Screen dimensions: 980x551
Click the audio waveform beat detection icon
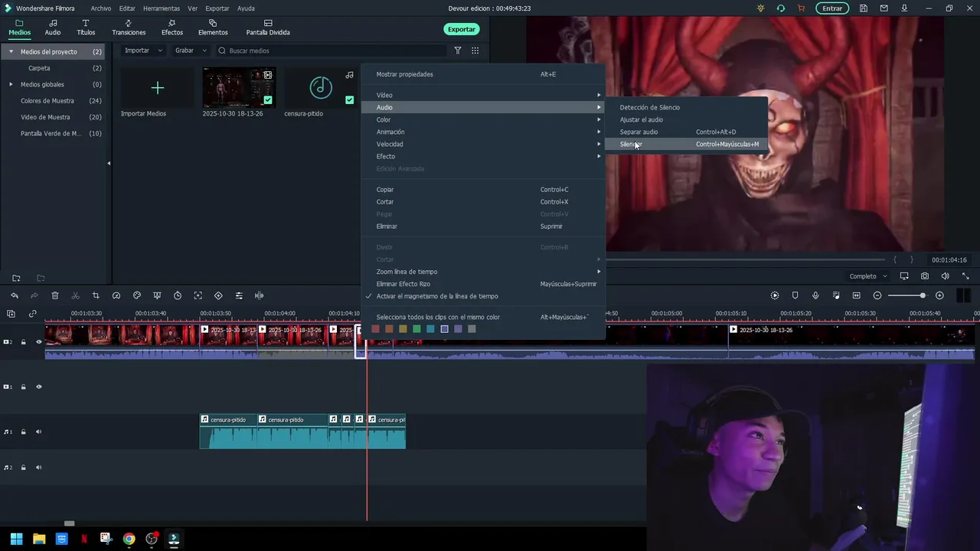(259, 295)
